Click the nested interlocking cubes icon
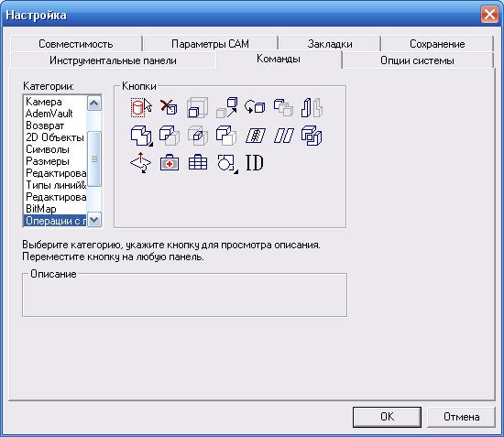The width and height of the screenshot is (504, 437). coord(312,136)
